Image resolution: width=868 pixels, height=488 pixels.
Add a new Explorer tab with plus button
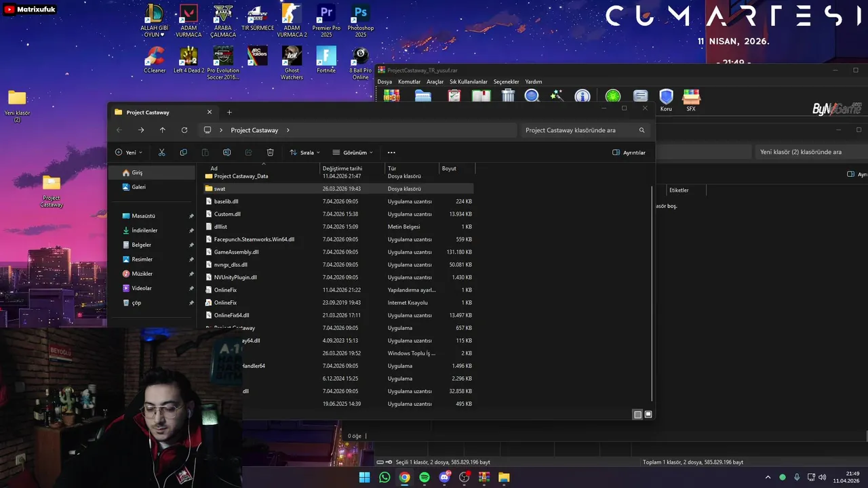229,113
